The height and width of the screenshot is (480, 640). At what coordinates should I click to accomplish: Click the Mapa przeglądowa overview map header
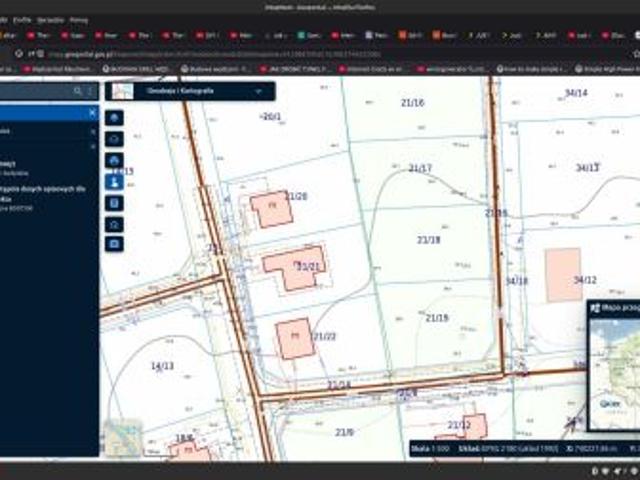pyautogui.click(x=614, y=308)
